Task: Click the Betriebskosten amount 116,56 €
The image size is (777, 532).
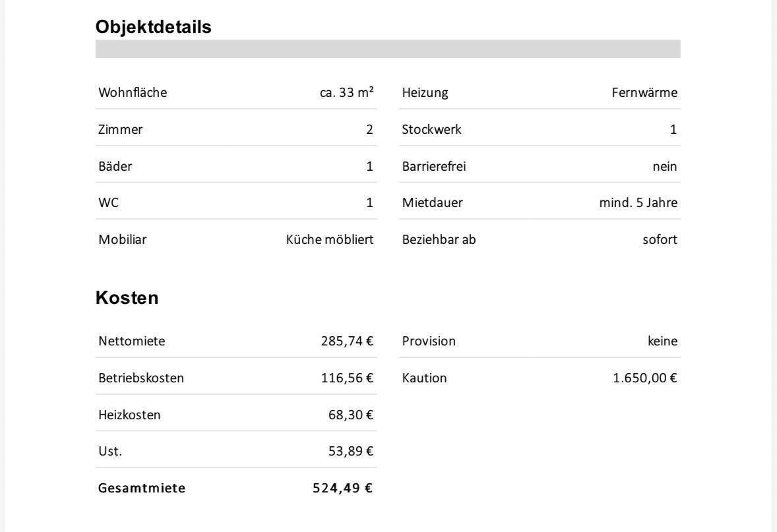Action: (x=347, y=378)
